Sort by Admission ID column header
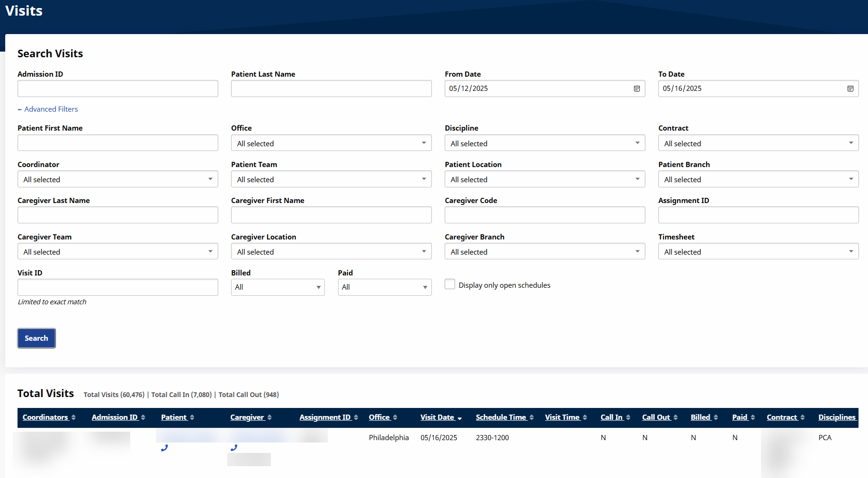This screenshot has height=478, width=868. 115,417
